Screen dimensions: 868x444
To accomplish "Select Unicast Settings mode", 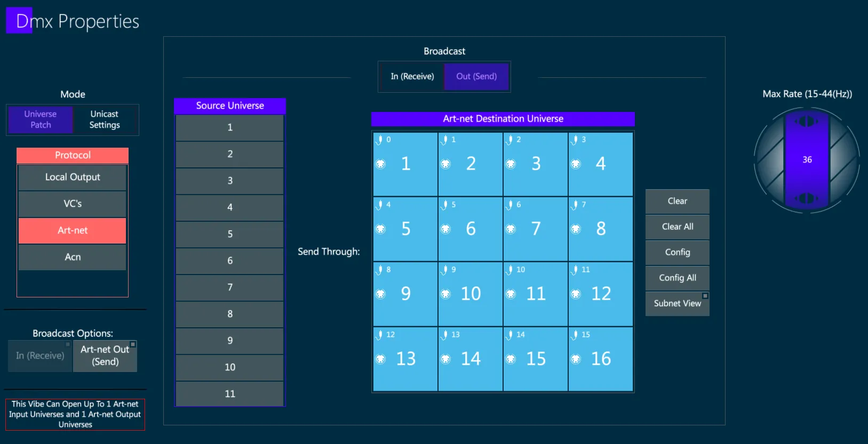I will pos(105,119).
